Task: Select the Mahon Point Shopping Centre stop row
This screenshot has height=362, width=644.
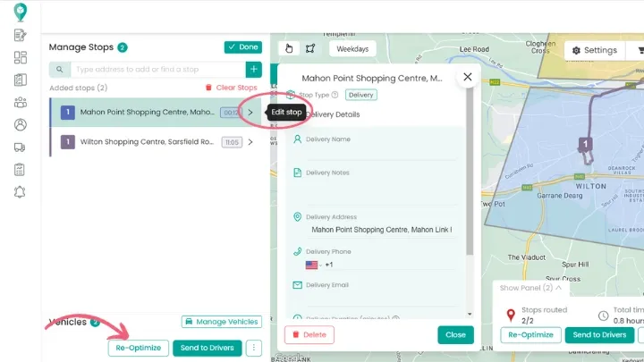Action: click(156, 112)
